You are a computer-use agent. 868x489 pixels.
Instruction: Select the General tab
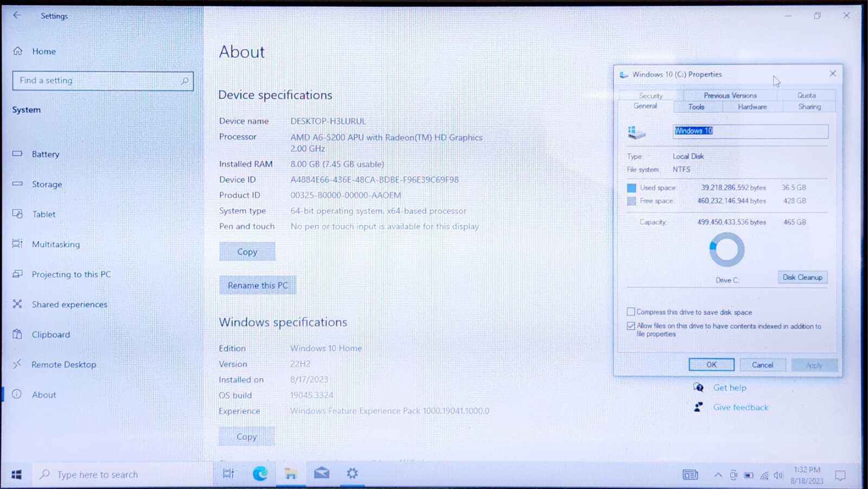pyautogui.click(x=646, y=106)
